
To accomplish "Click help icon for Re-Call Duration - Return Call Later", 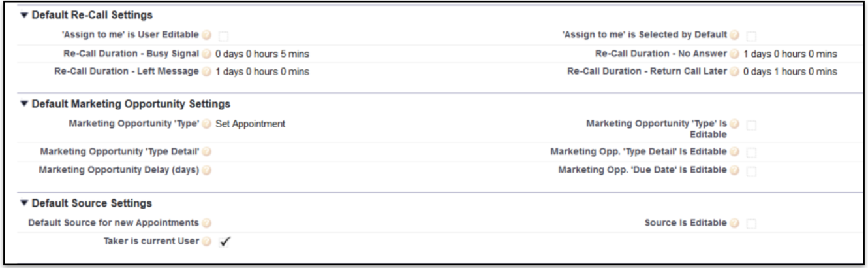I will click(x=734, y=71).
